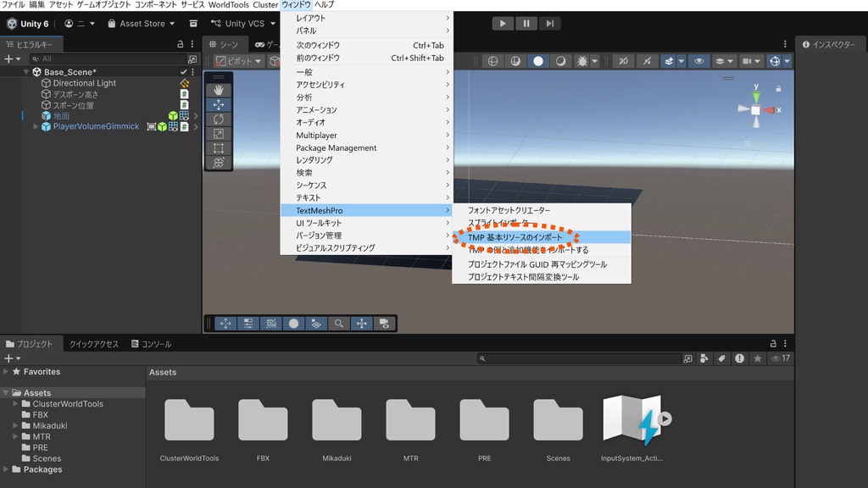Viewport: 868px width, 488px height.
Task: Select the Move tool
Action: click(x=219, y=104)
